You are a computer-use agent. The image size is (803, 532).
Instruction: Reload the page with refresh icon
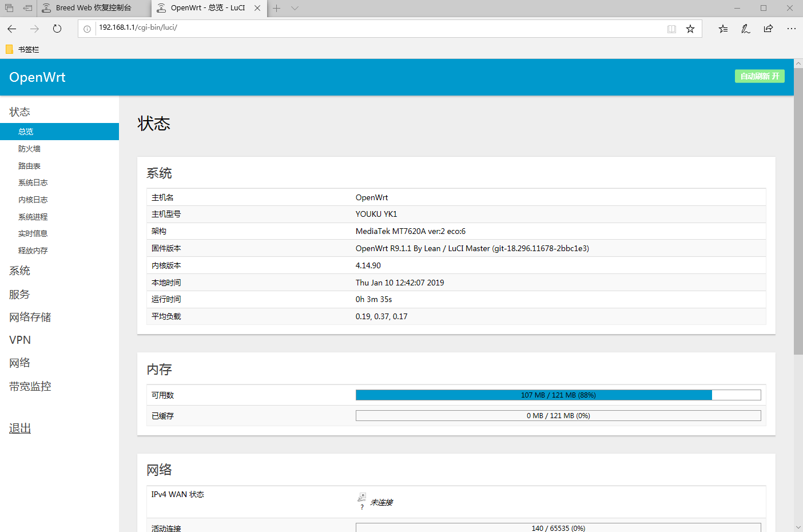[x=57, y=29]
